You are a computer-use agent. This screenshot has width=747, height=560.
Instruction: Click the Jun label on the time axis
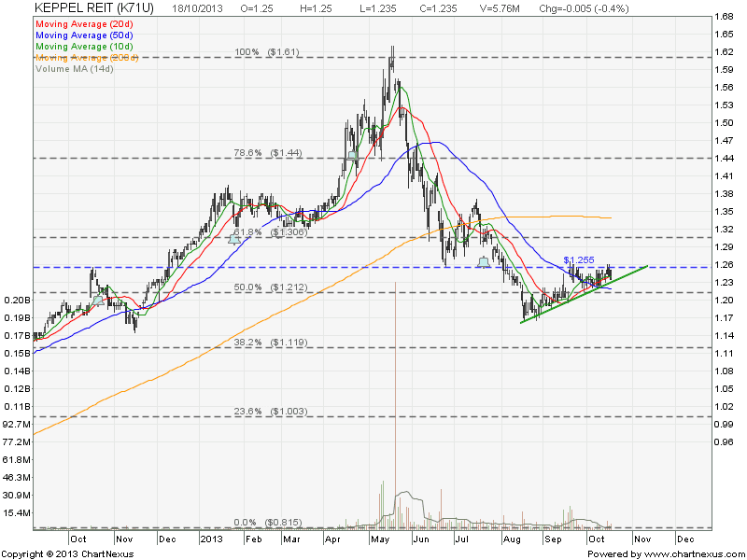421,539
